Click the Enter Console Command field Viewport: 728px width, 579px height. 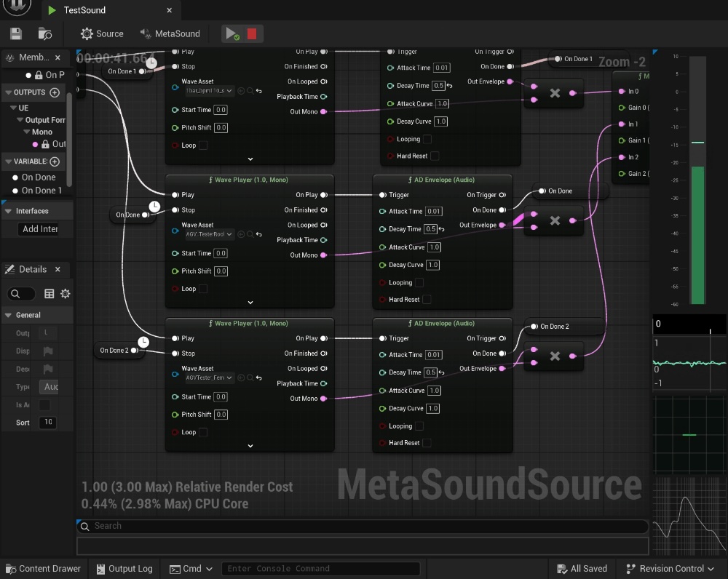pos(320,569)
